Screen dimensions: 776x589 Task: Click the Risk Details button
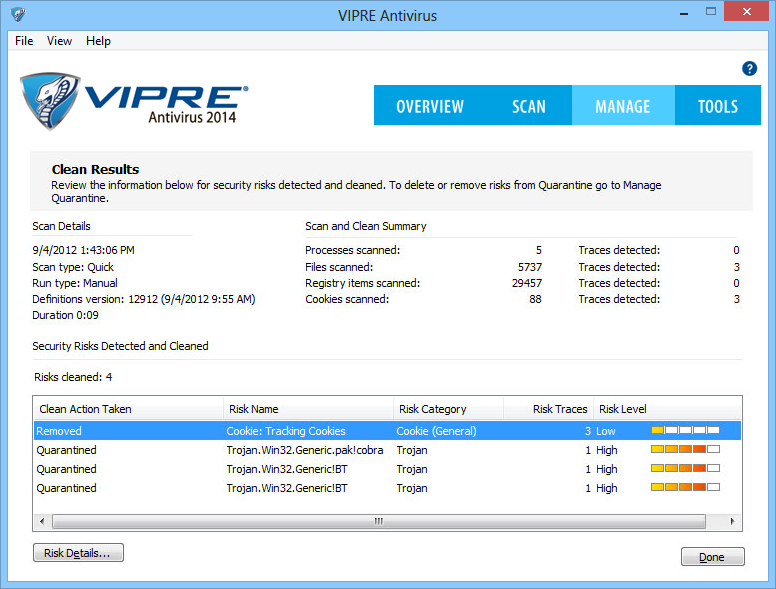[78, 553]
